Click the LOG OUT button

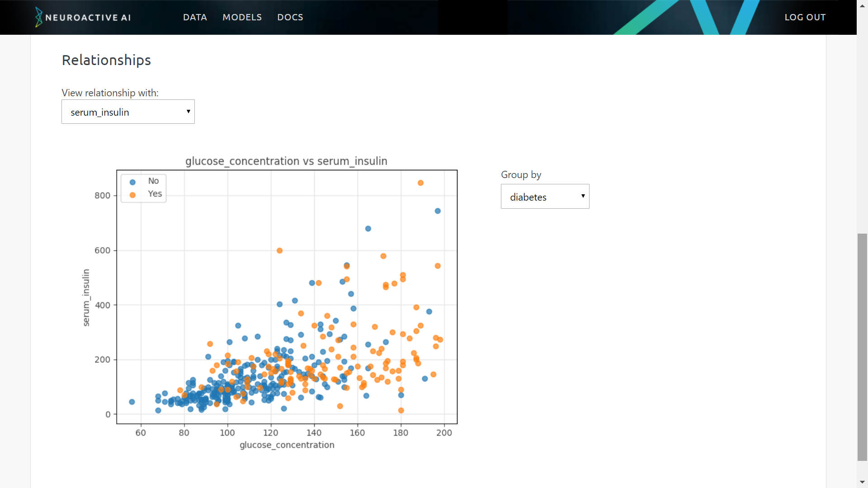805,17
